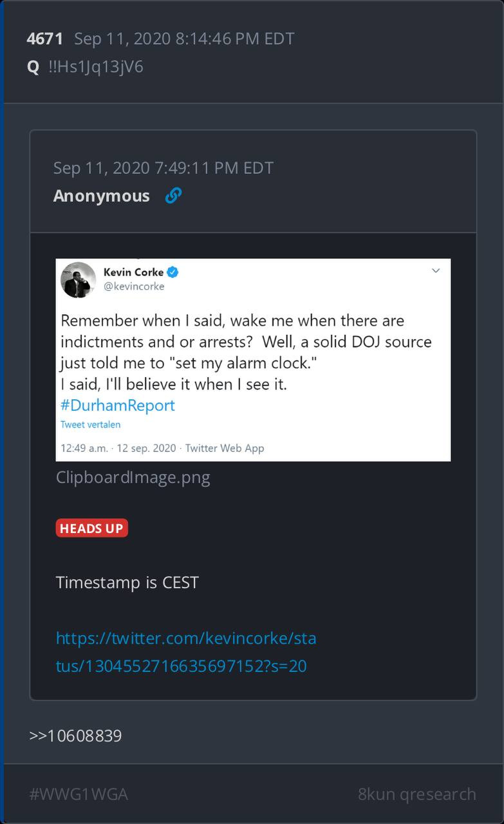This screenshot has height=824, width=504.
Task: Click the red HEADS UP badge
Action: coord(91,529)
